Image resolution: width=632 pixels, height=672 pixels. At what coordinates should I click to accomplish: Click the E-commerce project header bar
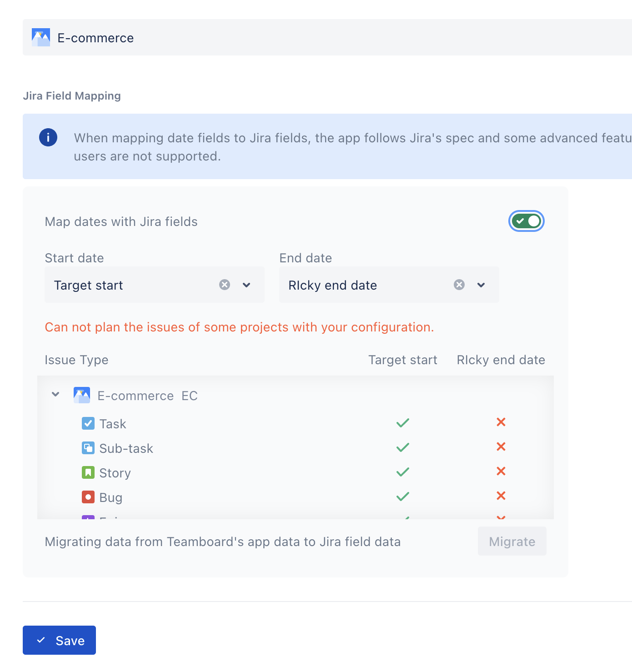click(318, 37)
